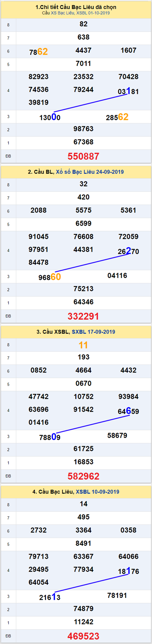Click number 70428
This screenshot has height=644, width=152.
pyautogui.click(x=129, y=77)
